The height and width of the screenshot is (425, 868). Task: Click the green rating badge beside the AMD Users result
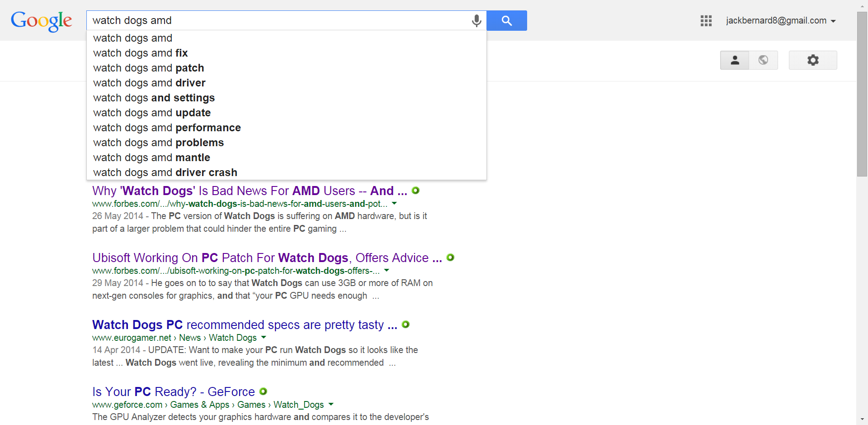(x=415, y=191)
